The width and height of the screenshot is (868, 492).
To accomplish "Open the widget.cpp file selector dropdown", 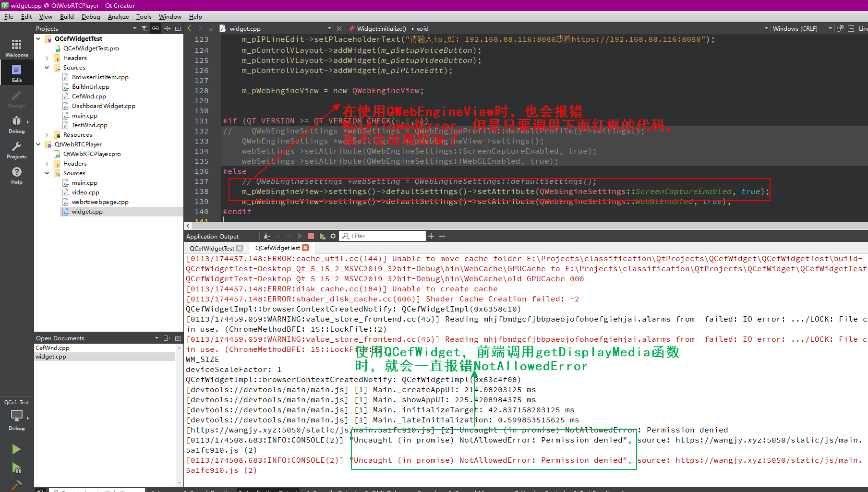I will pos(329,28).
